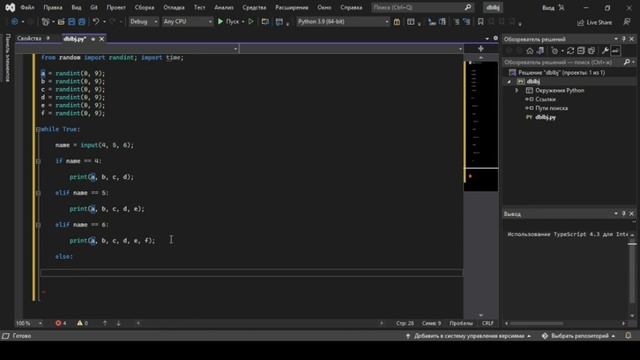Click the feedback person icon

pyautogui.click(x=627, y=22)
